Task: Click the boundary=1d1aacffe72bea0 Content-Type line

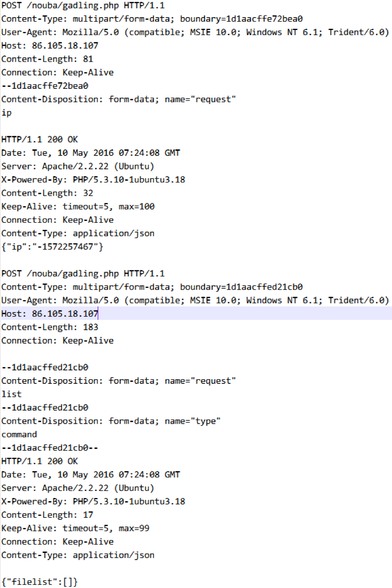Action: click(152, 19)
